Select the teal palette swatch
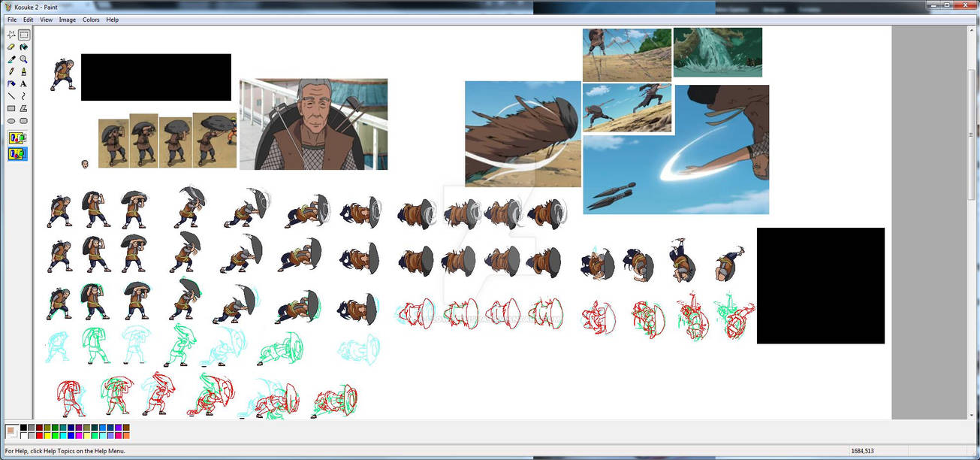 63,428
